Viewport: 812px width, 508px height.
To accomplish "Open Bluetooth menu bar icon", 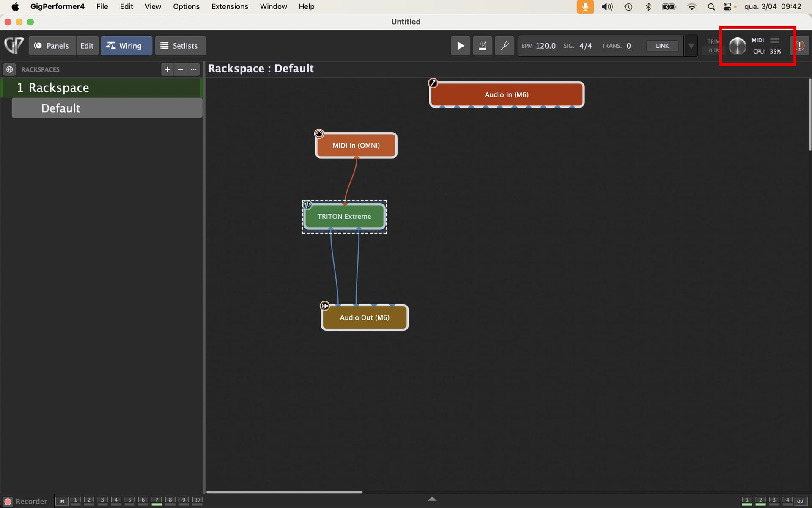I will pos(648,6).
